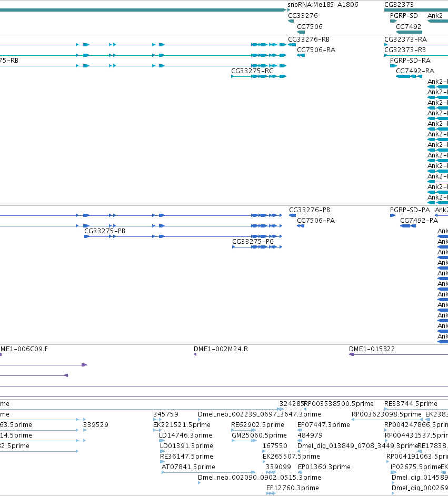This screenshot has height=496, width=448.
Task: Select transcript CG7506-RA label
Action: 316,49
